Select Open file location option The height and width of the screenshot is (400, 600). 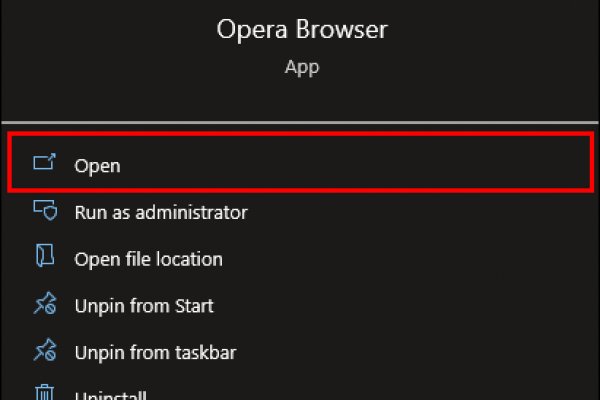[x=148, y=259]
